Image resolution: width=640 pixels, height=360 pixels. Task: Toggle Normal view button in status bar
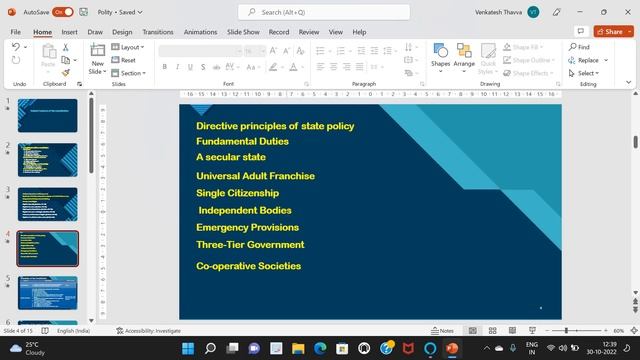pyautogui.click(x=472, y=331)
